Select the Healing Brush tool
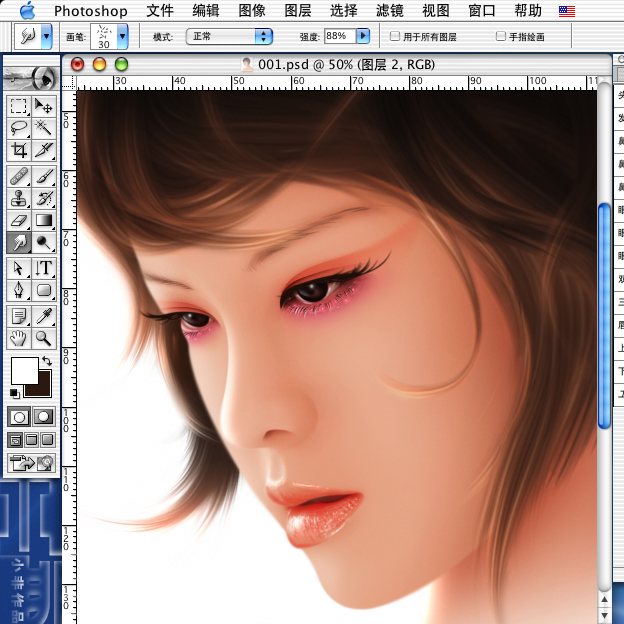The image size is (624, 624). point(19,176)
